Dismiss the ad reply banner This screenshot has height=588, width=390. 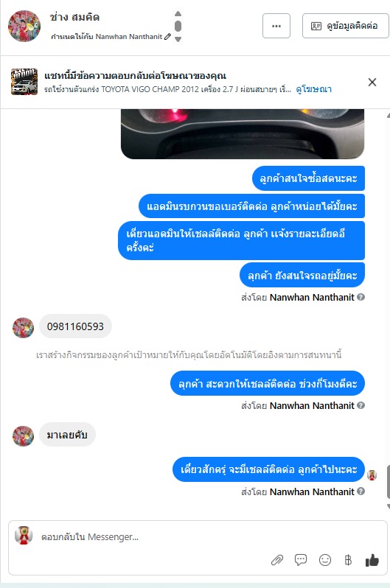tap(372, 82)
